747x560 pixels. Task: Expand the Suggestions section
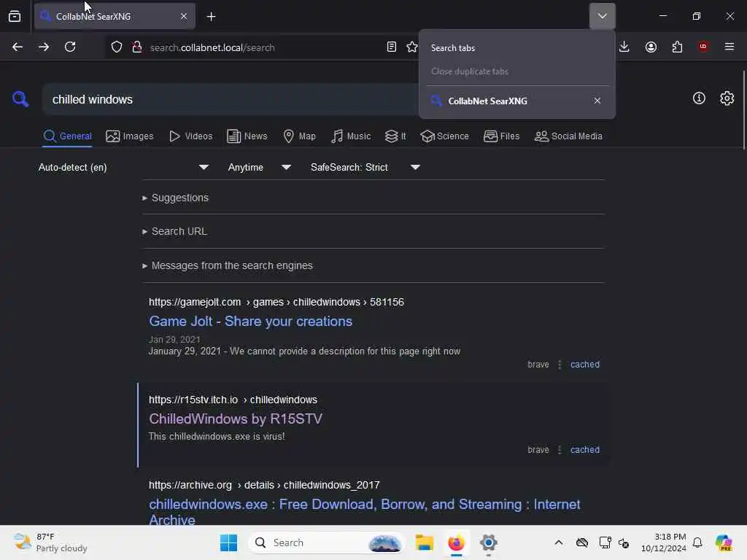175,198
